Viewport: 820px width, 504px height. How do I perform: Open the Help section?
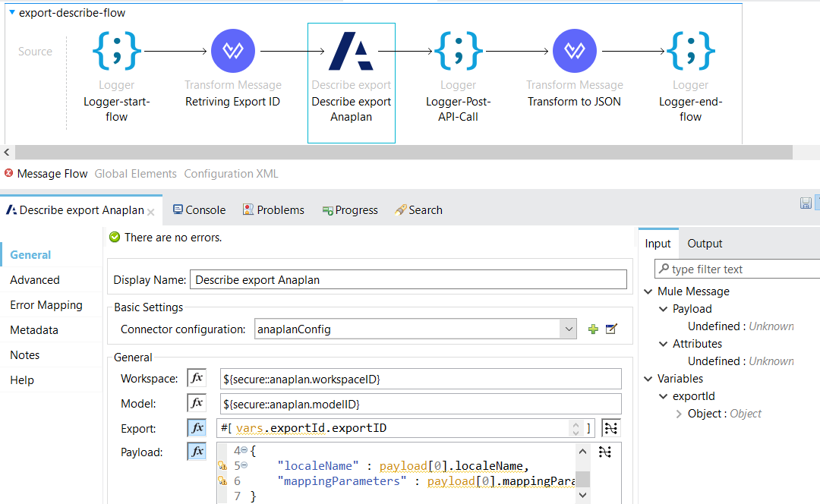point(22,380)
